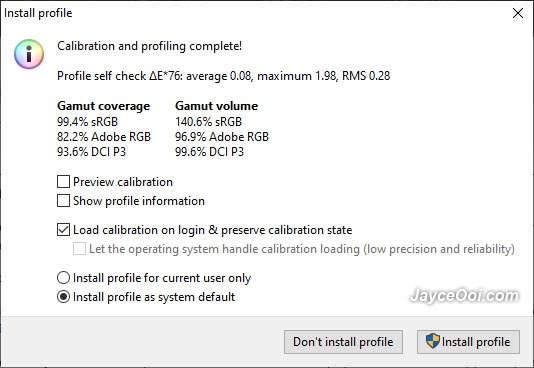The image size is (534, 368).
Task: Tick the Show profile information checkbox
Action: pyautogui.click(x=63, y=201)
